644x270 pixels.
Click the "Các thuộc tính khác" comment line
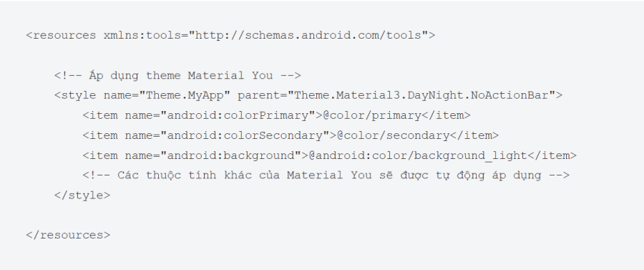(x=326, y=175)
